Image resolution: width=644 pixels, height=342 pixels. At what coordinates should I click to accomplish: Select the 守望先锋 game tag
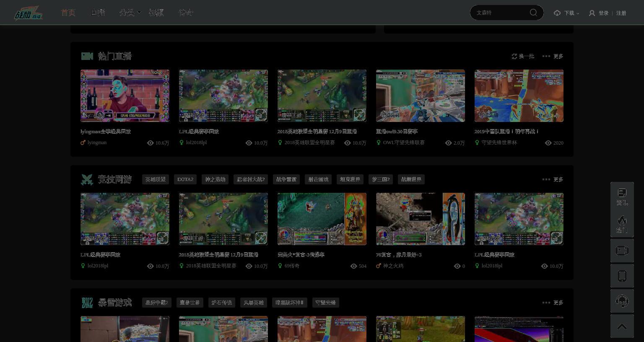click(x=326, y=303)
